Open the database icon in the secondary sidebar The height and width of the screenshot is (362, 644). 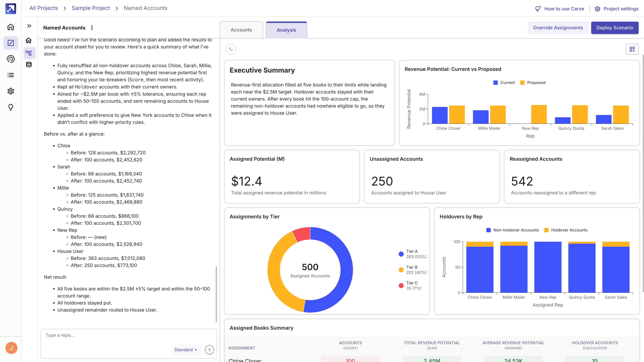pyautogui.click(x=29, y=65)
